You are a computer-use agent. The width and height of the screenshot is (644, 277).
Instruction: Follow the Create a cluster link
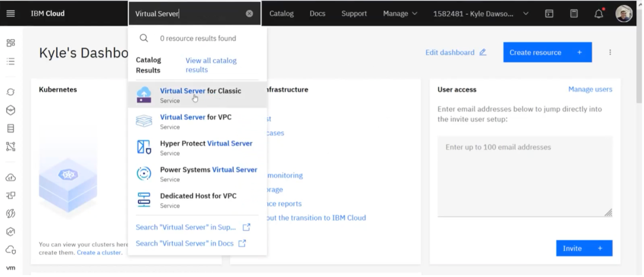(99, 253)
